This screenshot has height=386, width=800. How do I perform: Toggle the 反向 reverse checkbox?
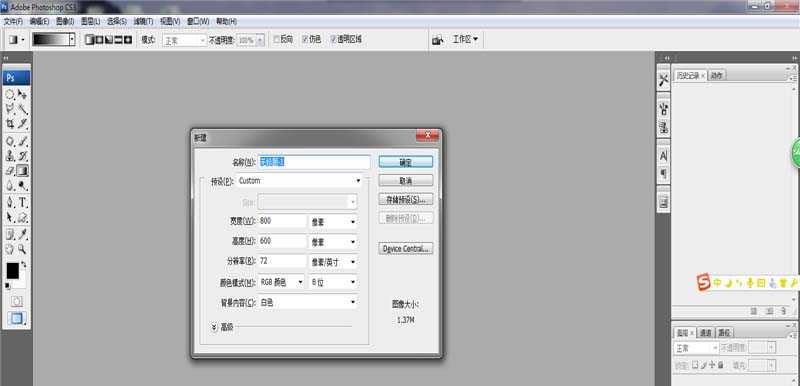tap(277, 39)
